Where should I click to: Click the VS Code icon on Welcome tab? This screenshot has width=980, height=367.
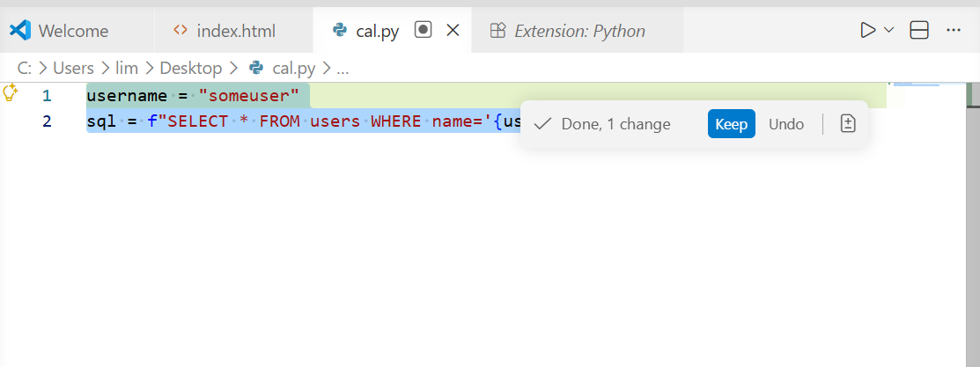click(x=20, y=30)
